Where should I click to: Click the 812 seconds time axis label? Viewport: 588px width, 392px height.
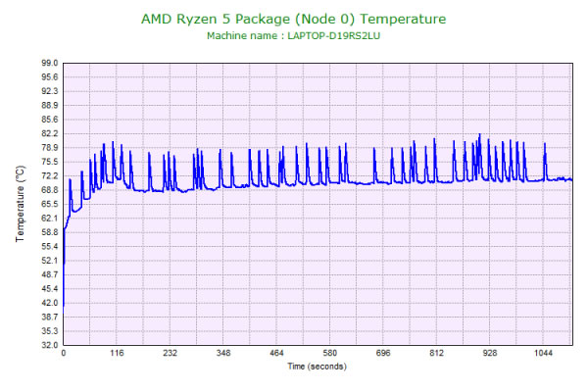[x=436, y=353]
